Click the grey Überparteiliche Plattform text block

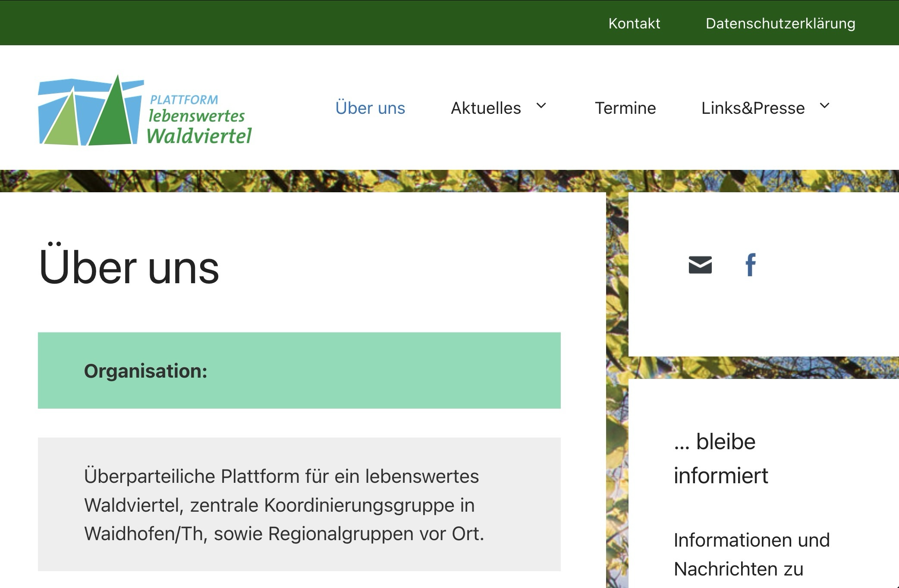[x=299, y=504]
